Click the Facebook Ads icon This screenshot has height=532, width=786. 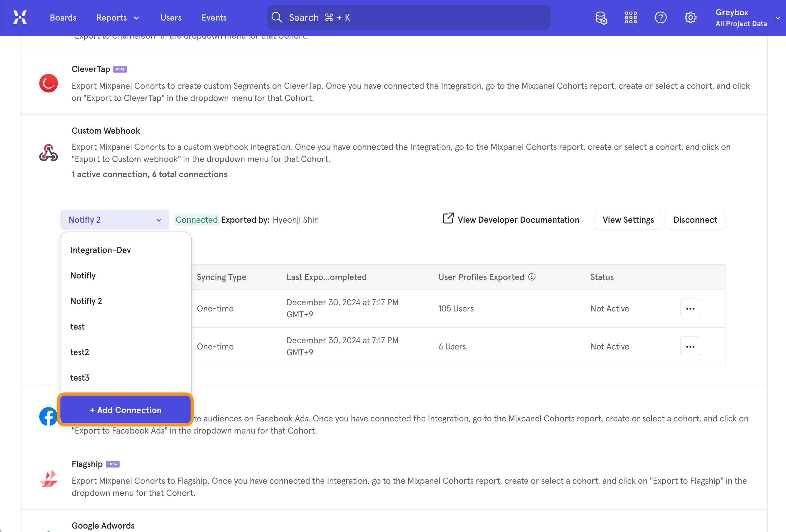(x=48, y=417)
